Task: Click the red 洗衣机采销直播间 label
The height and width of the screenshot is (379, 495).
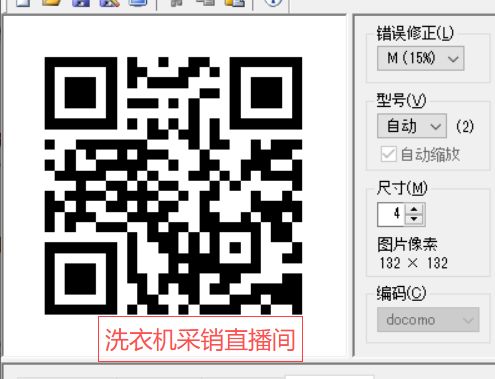Action: tap(200, 339)
